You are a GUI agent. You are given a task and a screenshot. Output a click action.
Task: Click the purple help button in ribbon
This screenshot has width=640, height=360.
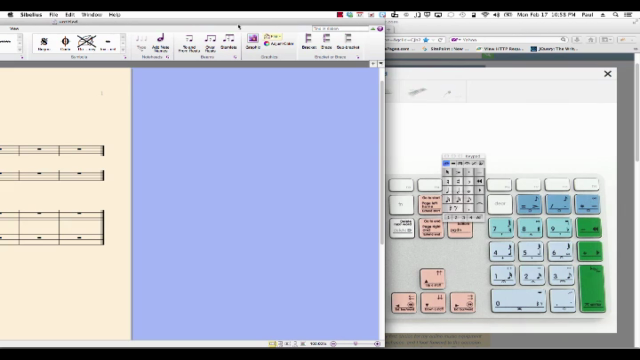click(x=380, y=29)
